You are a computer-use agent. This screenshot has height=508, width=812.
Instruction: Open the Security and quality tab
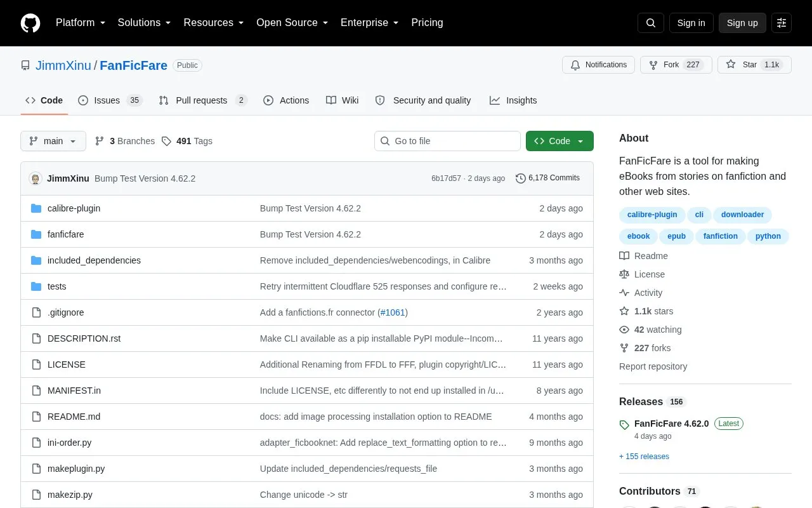[x=423, y=100]
